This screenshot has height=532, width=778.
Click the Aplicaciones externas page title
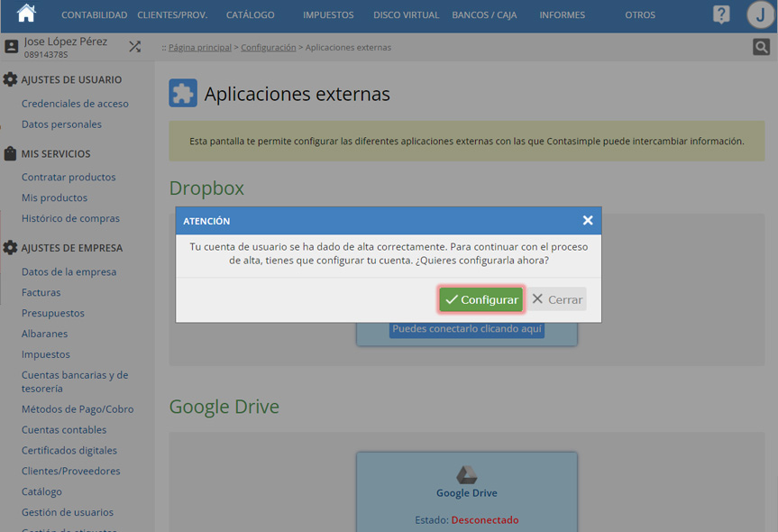(297, 94)
